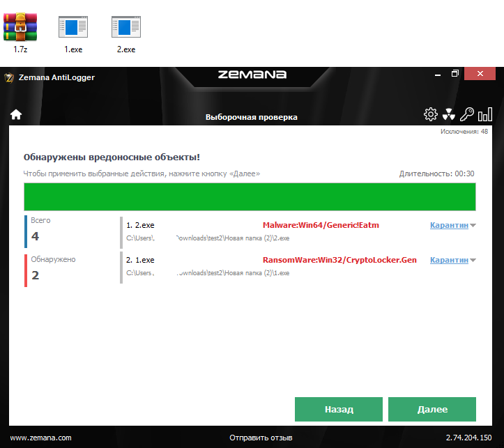The width and height of the screenshot is (504, 448).
Task: Open www.zemana.com link
Action: [41, 438]
